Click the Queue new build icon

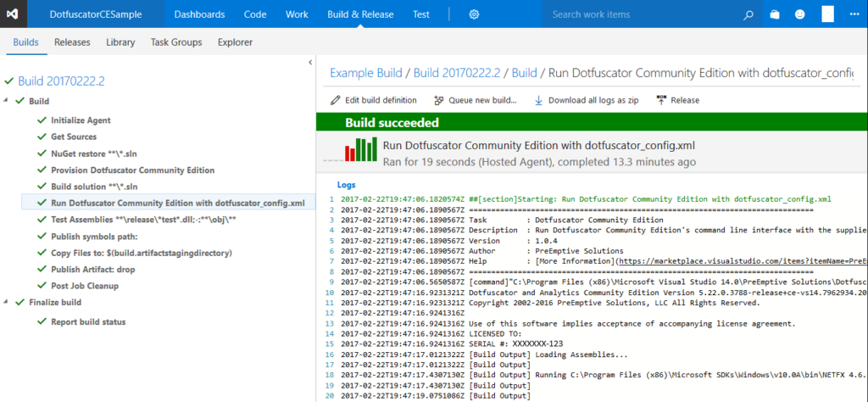pos(439,100)
